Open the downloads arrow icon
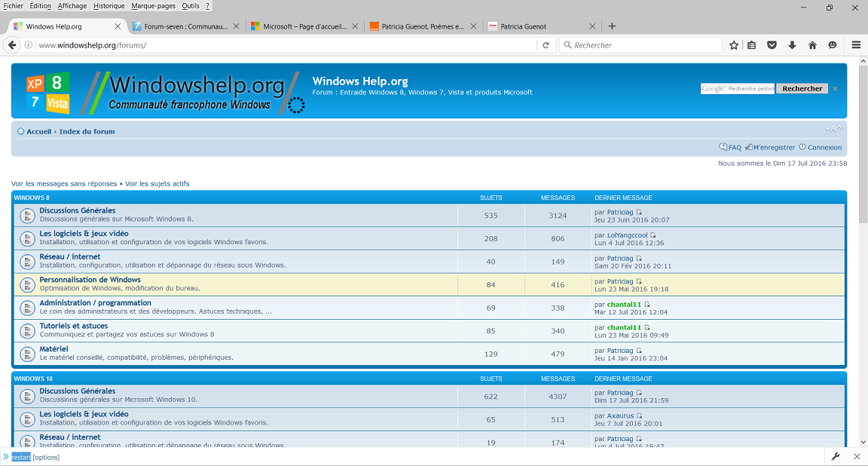The image size is (868, 466). coord(792,45)
